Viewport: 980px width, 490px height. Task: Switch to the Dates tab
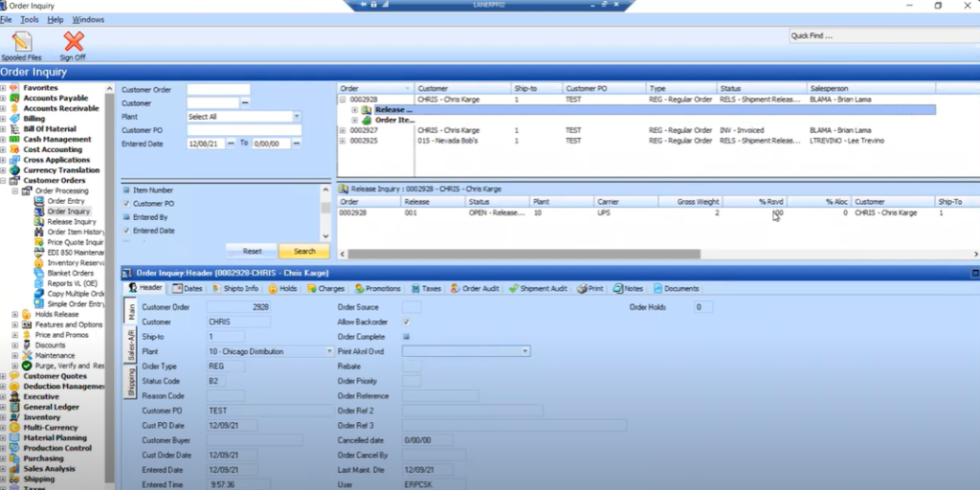click(188, 289)
